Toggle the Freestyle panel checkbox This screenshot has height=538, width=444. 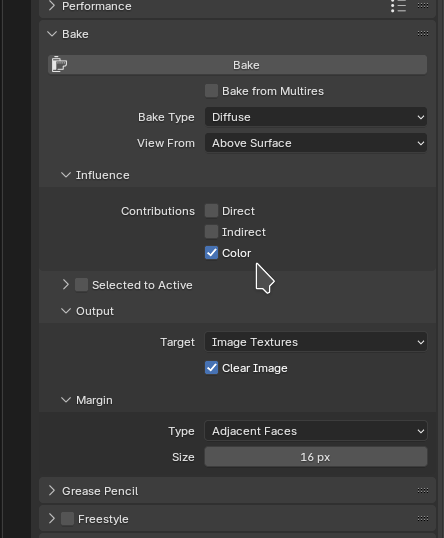(68, 519)
